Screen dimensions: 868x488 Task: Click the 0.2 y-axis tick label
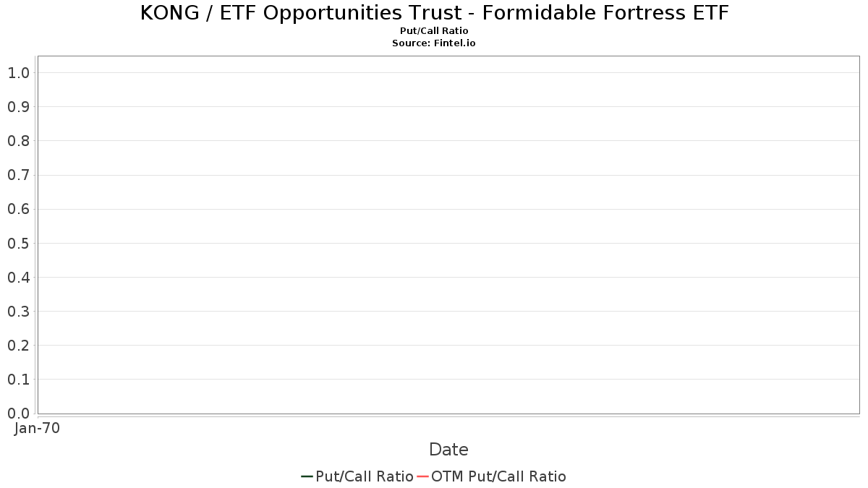click(19, 346)
